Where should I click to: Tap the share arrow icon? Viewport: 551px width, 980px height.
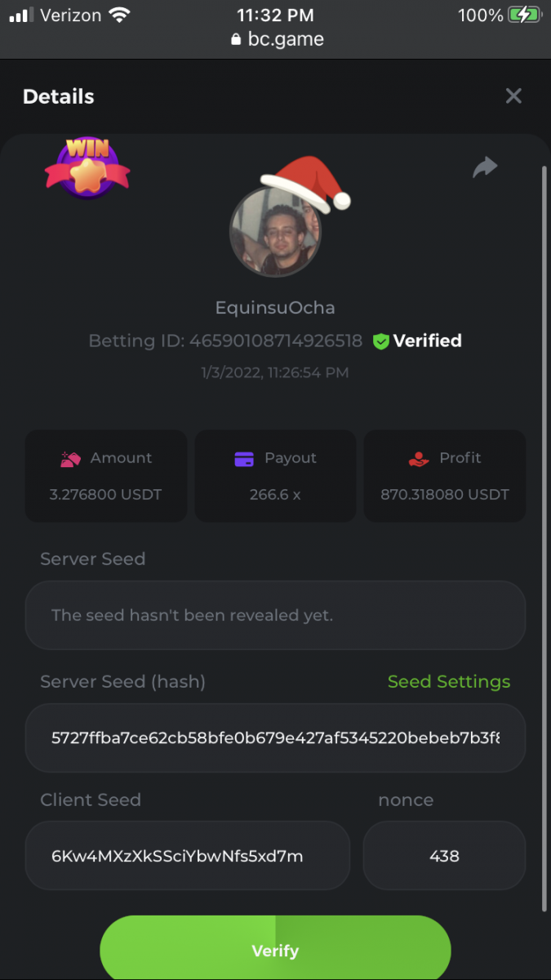click(485, 167)
